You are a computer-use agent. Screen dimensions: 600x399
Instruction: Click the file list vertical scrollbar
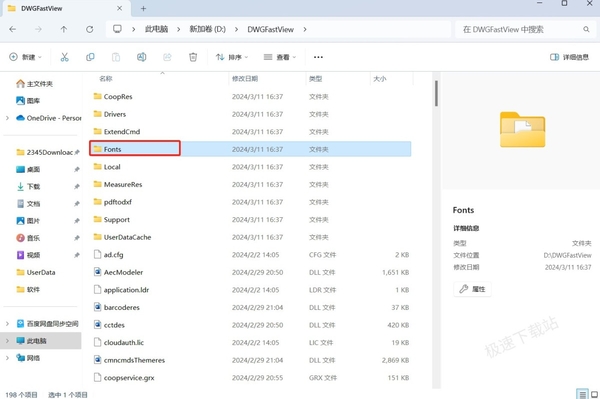(x=436, y=93)
